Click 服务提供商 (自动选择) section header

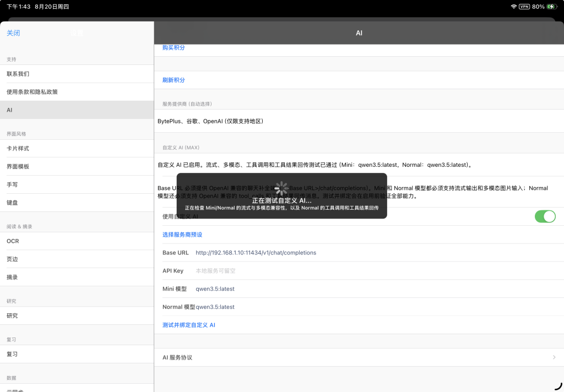click(x=187, y=104)
